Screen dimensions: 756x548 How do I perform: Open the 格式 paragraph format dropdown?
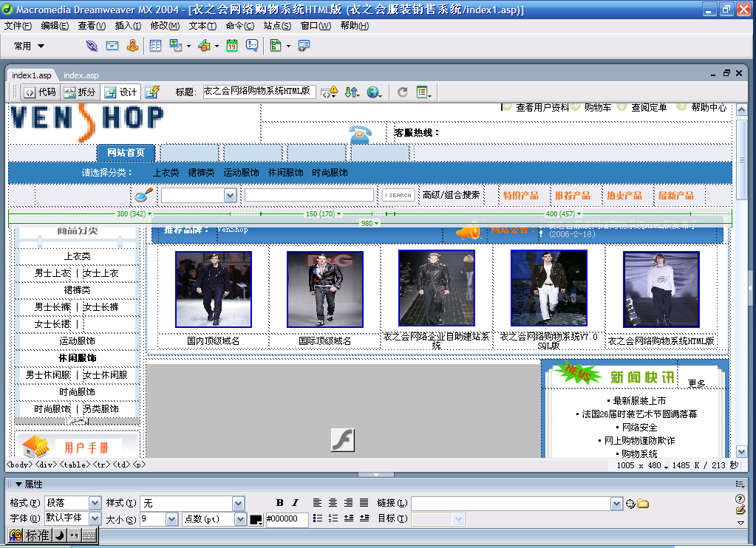[x=95, y=503]
